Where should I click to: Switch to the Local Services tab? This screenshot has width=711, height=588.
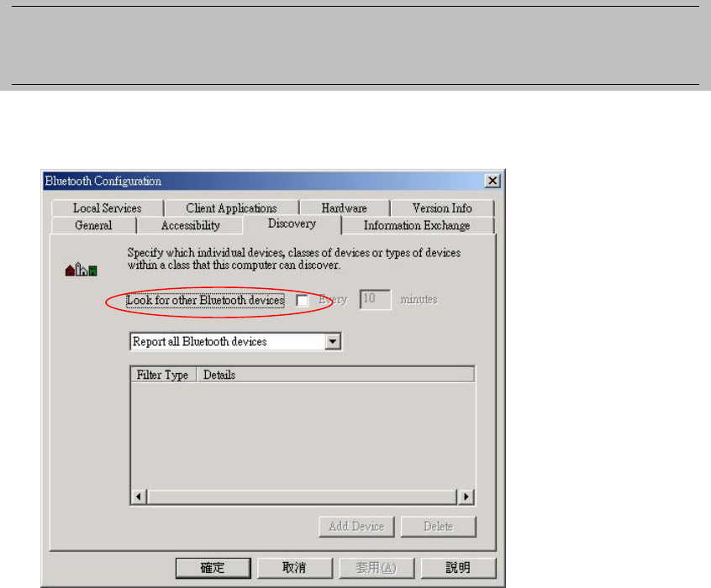[x=108, y=208]
